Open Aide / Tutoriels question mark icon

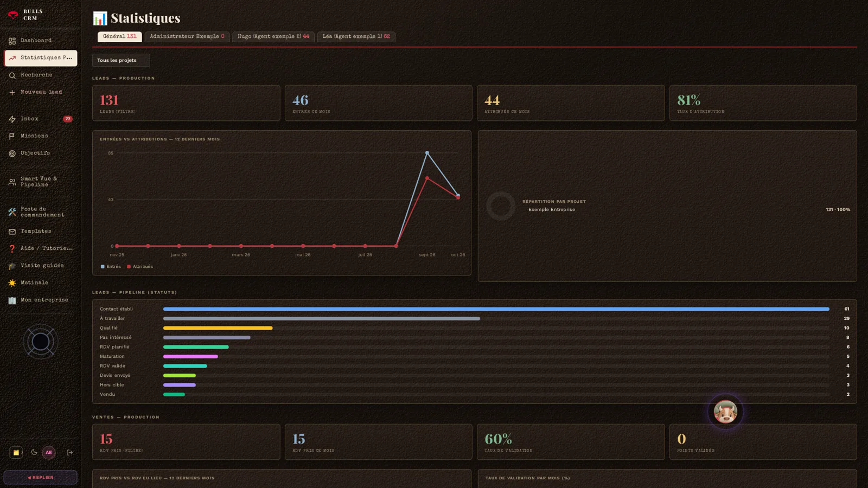[12, 249]
